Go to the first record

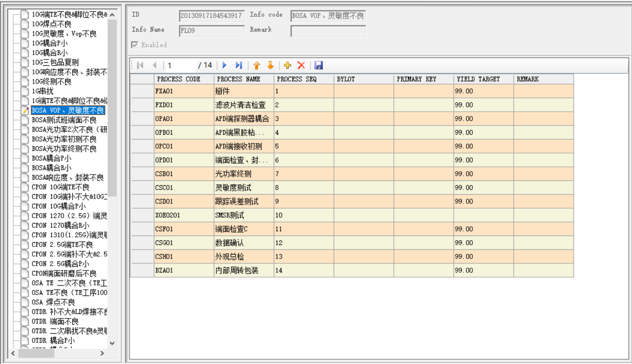pos(140,65)
